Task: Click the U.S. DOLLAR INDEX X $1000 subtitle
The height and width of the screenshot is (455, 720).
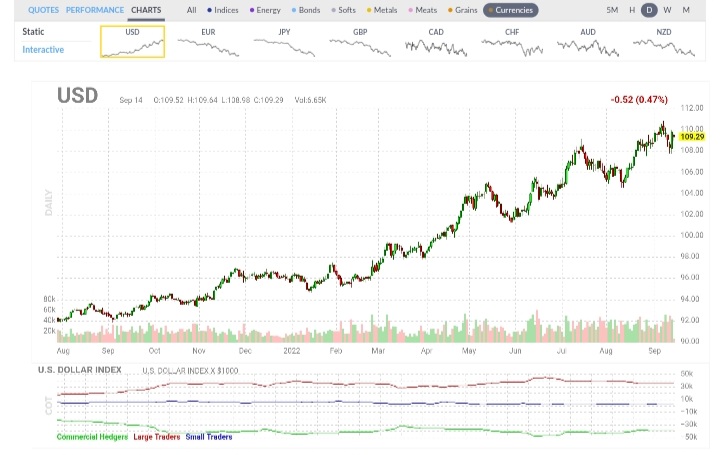Action: click(190, 371)
